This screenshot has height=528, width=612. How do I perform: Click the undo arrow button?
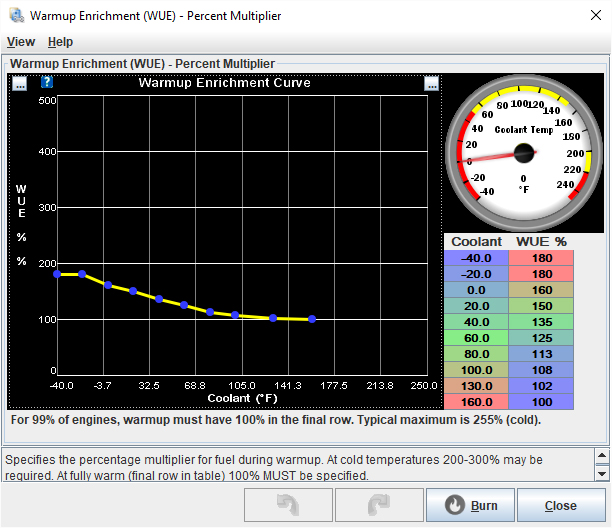288,505
